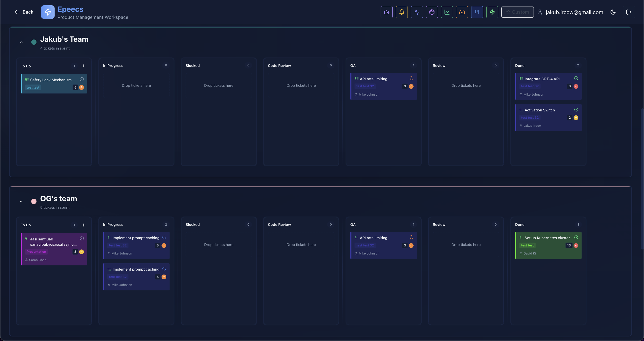Select the activity pulse icon
644x341 pixels.
coord(417,12)
